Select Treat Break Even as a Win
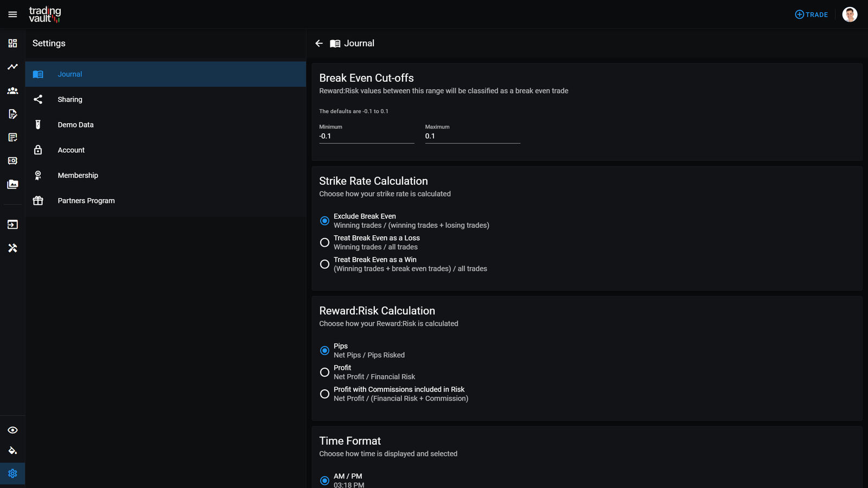 [324, 264]
